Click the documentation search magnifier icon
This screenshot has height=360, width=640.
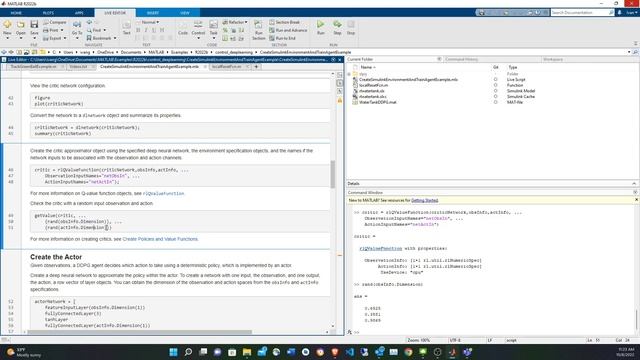pyautogui.click(x=611, y=13)
